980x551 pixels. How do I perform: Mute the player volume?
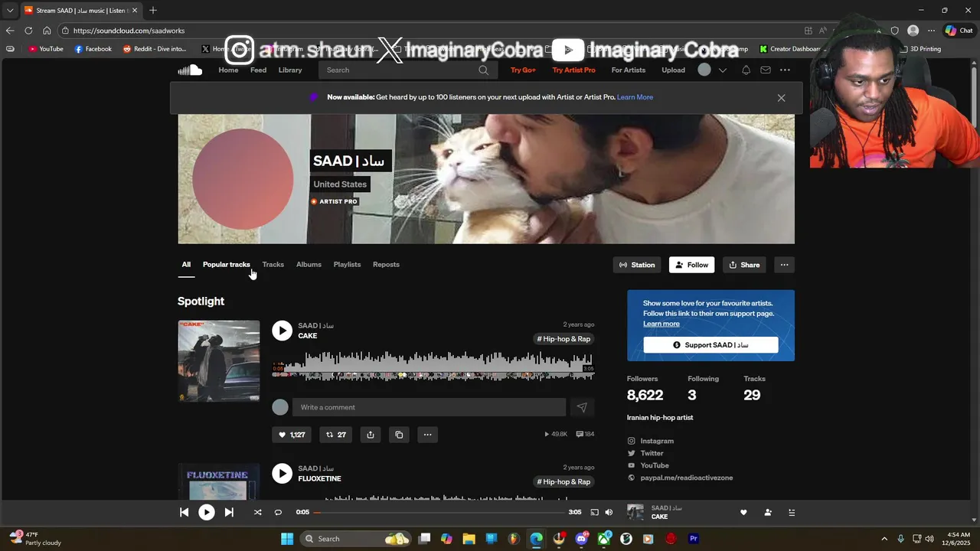[609, 513]
